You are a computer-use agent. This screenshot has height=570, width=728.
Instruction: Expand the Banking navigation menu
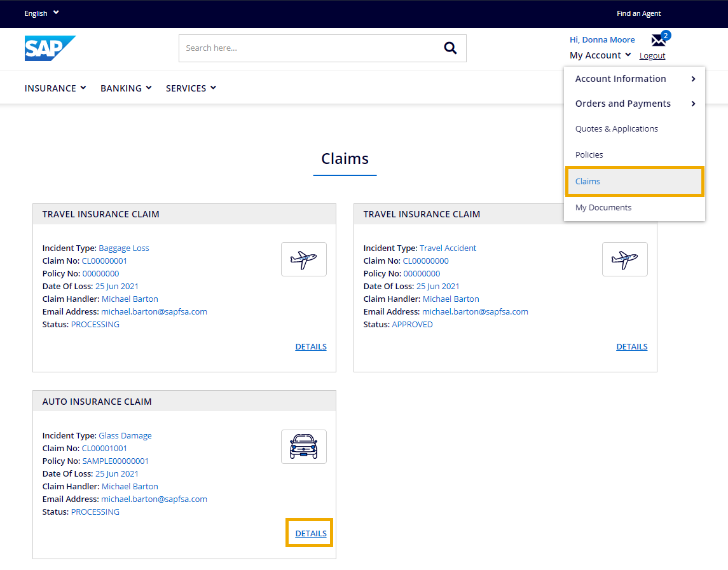tap(126, 88)
